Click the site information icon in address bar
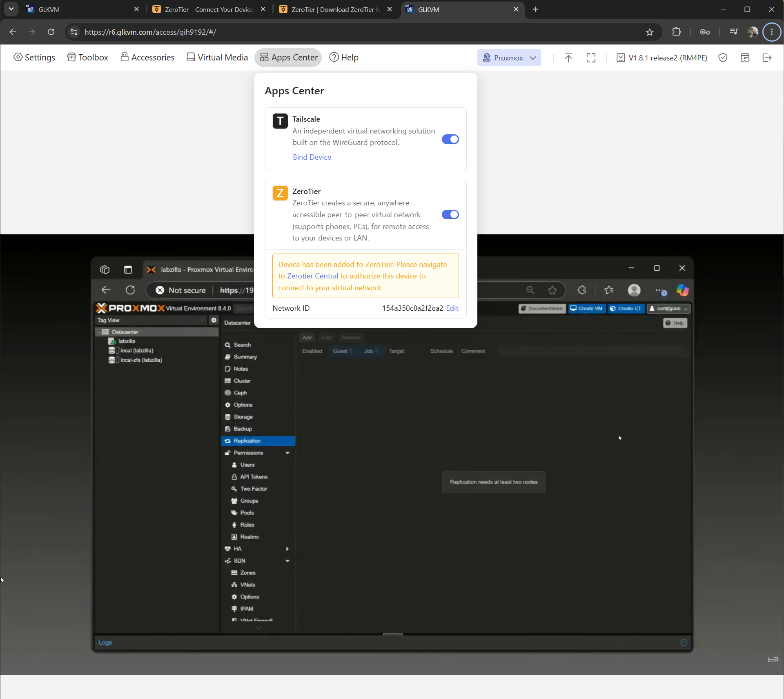Screen dimensions: 784x699 (x=74, y=32)
